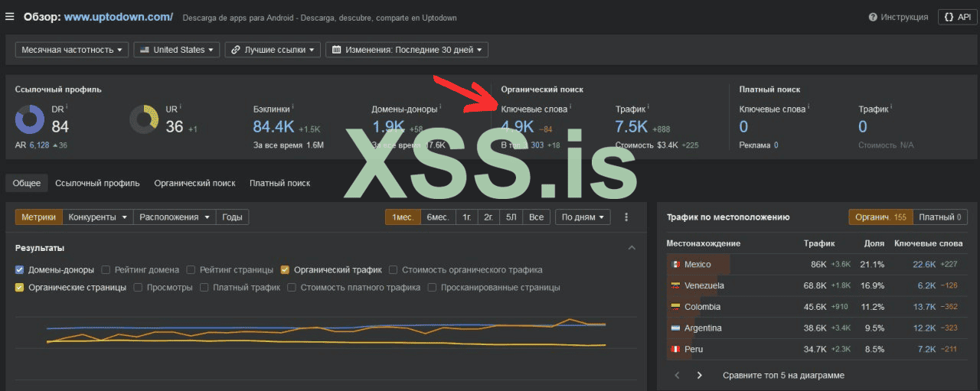The width and height of the screenshot is (980, 391).
Task: Select the 6мес. time range
Action: point(437,217)
